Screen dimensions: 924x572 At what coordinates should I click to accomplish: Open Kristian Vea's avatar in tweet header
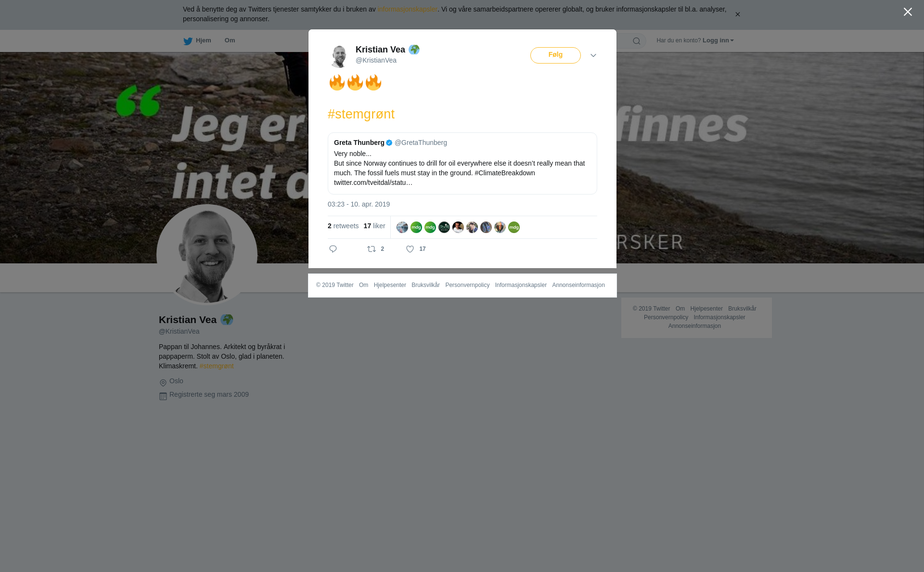pos(339,56)
